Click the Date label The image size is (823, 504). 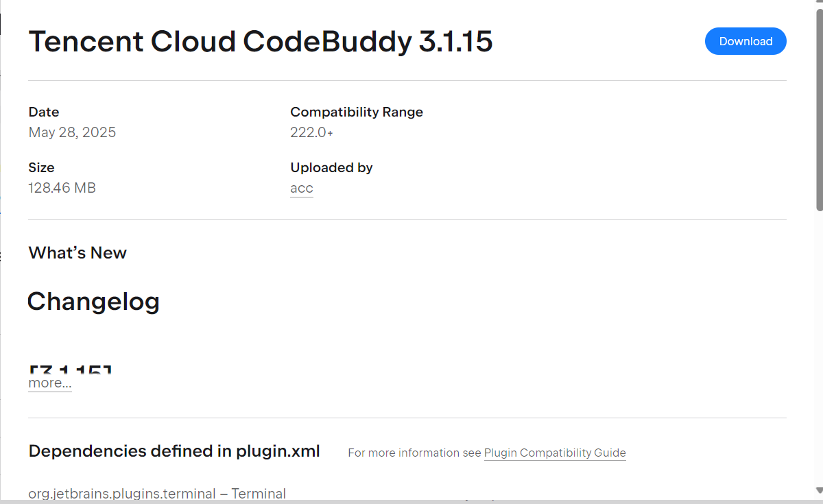(x=43, y=112)
